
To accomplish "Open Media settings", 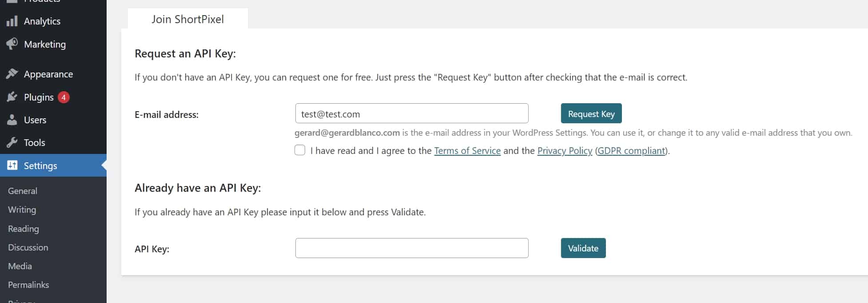I will tap(20, 266).
